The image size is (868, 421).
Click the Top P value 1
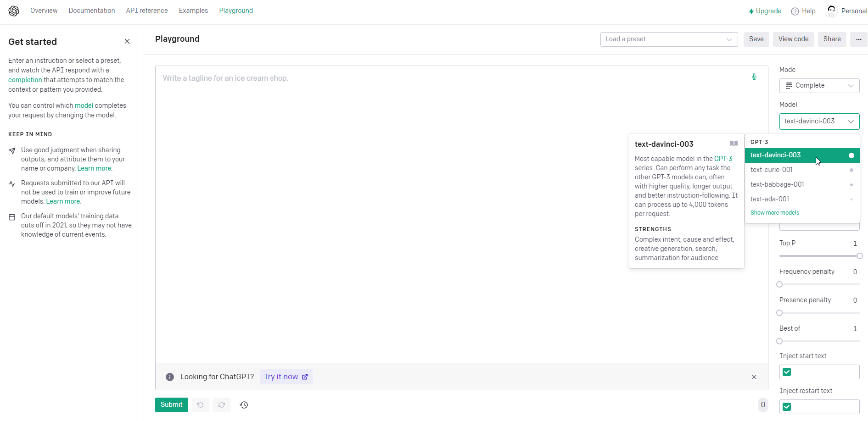click(855, 244)
